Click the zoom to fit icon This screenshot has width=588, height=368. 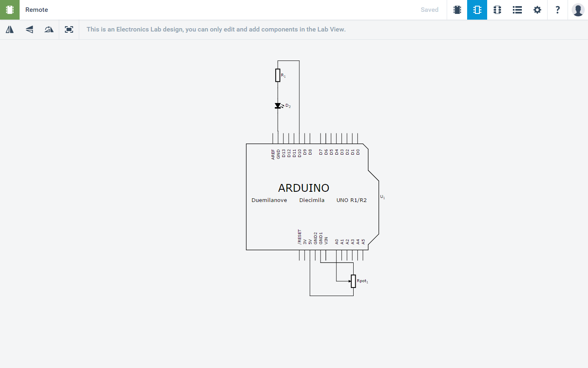pyautogui.click(x=69, y=29)
